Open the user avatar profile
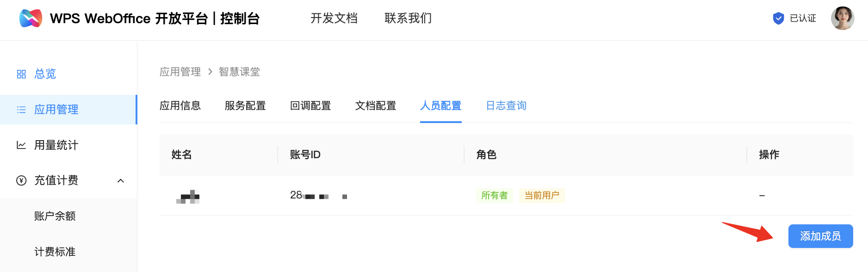This screenshot has width=868, height=272. [842, 19]
